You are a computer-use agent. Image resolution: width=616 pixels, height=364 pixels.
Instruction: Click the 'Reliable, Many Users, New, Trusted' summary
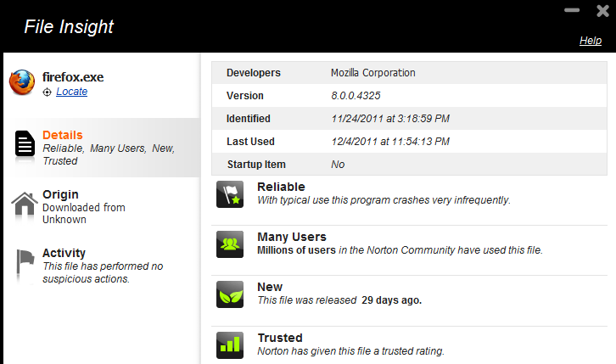[109, 154]
